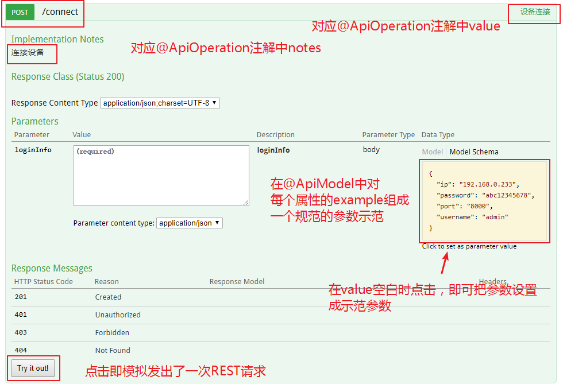Click the Response Messages section heading

pyautogui.click(x=52, y=268)
